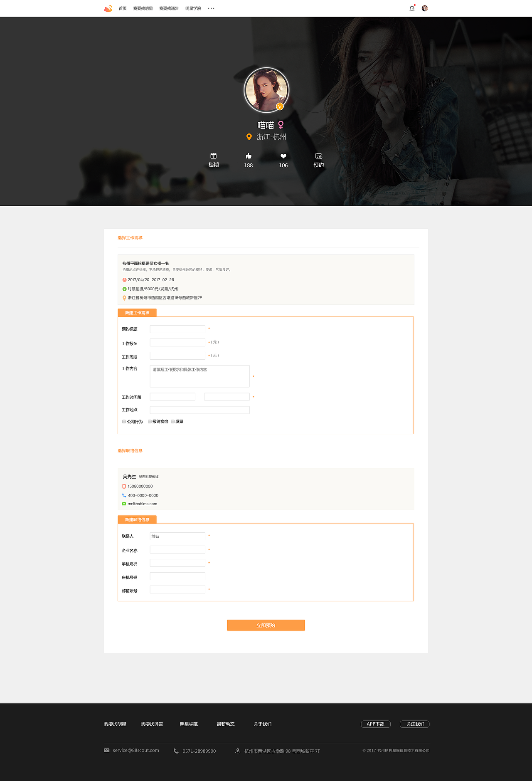The image size is (532, 781).
Task: Open the footer 我要找明星 link
Action: click(x=115, y=724)
